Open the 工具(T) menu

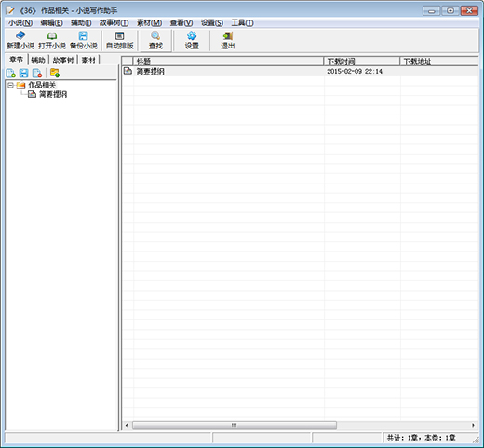[x=242, y=23]
